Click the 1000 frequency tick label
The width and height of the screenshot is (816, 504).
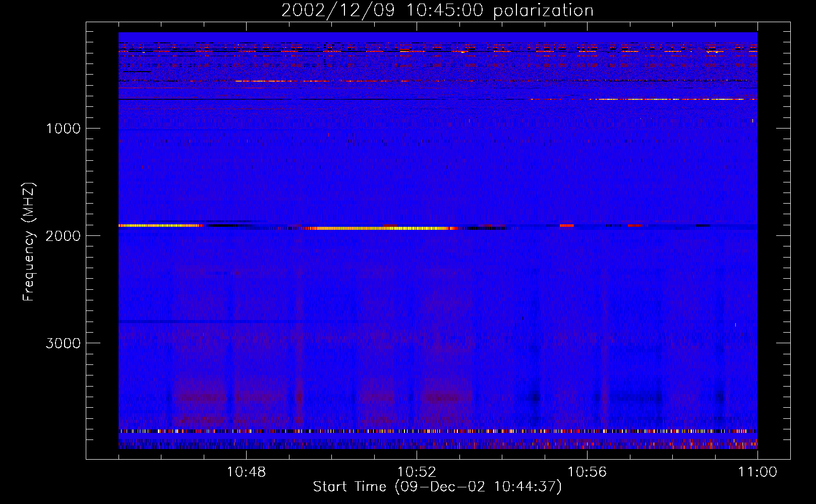[x=63, y=129]
